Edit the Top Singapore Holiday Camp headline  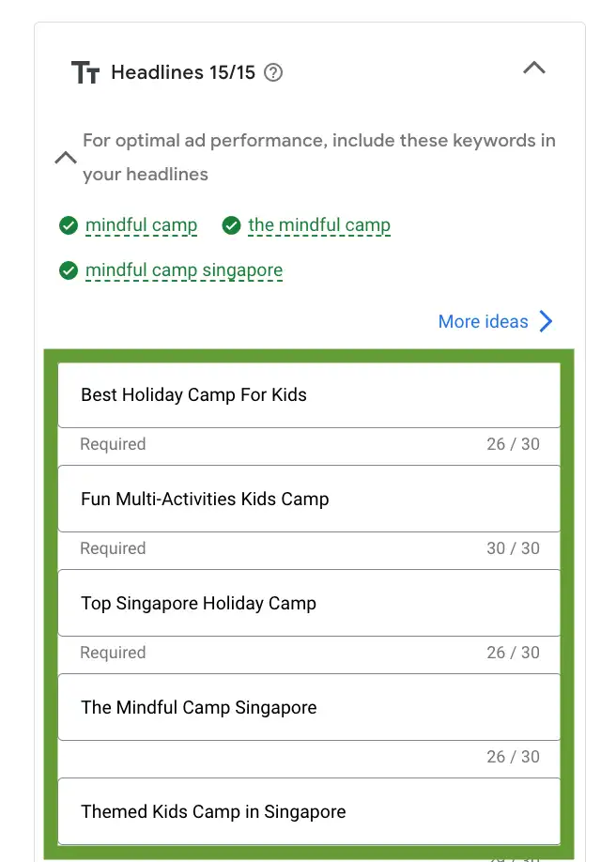coord(309,603)
